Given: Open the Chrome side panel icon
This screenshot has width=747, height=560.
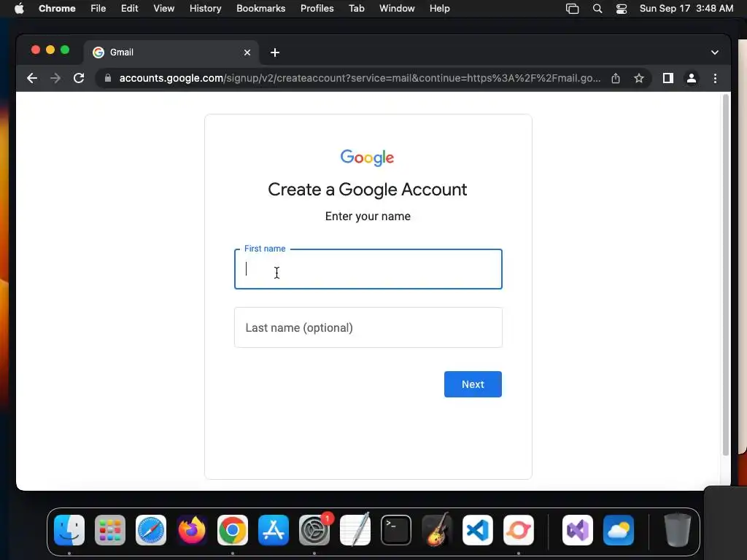Looking at the screenshot, I should [x=668, y=78].
